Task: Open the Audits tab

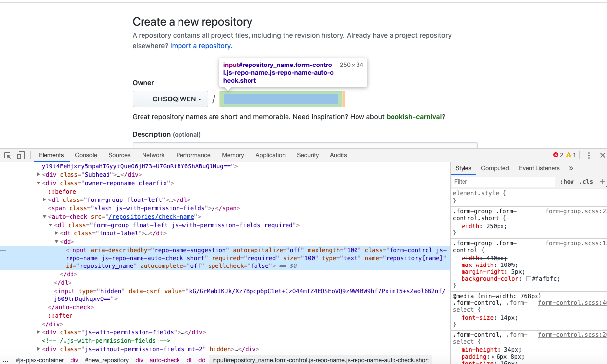Action: point(338,155)
